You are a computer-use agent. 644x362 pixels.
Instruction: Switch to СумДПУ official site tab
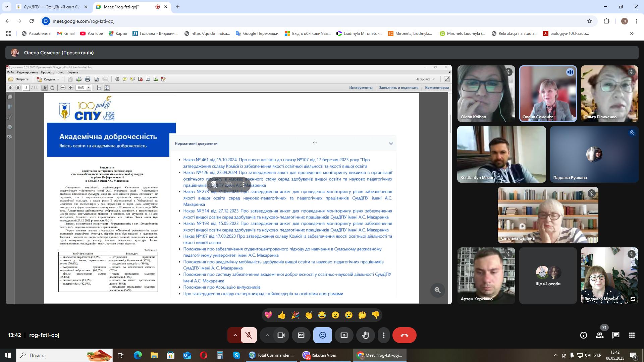(x=52, y=7)
